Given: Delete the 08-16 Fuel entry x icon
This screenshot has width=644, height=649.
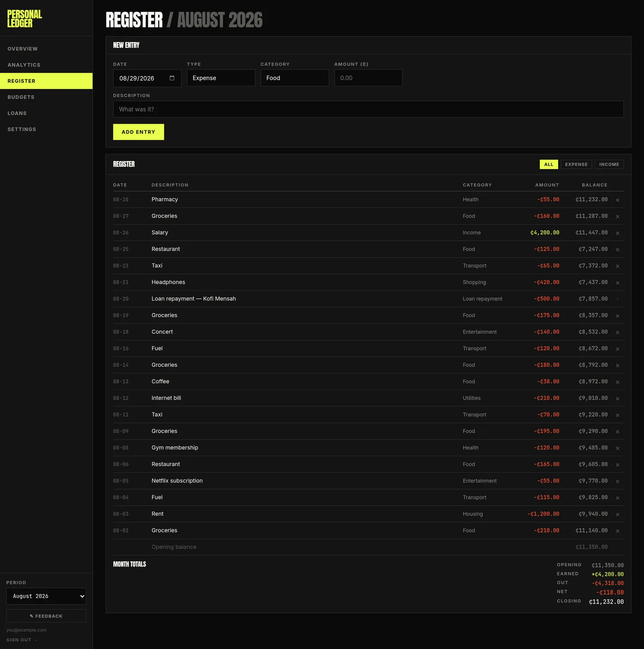Looking at the screenshot, I should (617, 349).
